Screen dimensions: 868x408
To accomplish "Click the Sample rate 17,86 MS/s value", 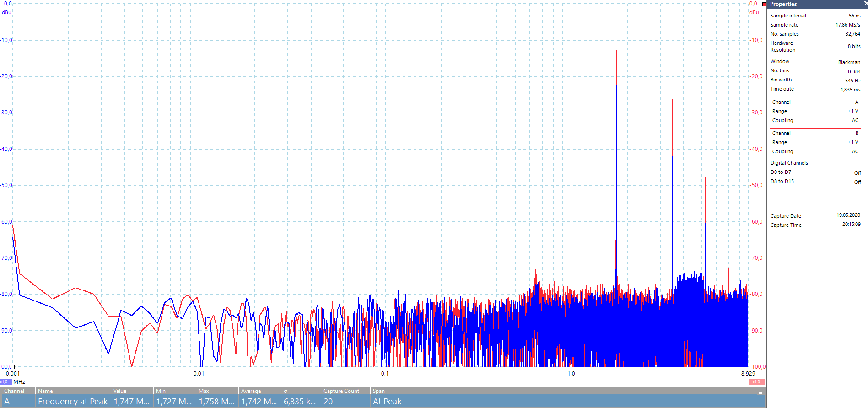I will (848, 25).
